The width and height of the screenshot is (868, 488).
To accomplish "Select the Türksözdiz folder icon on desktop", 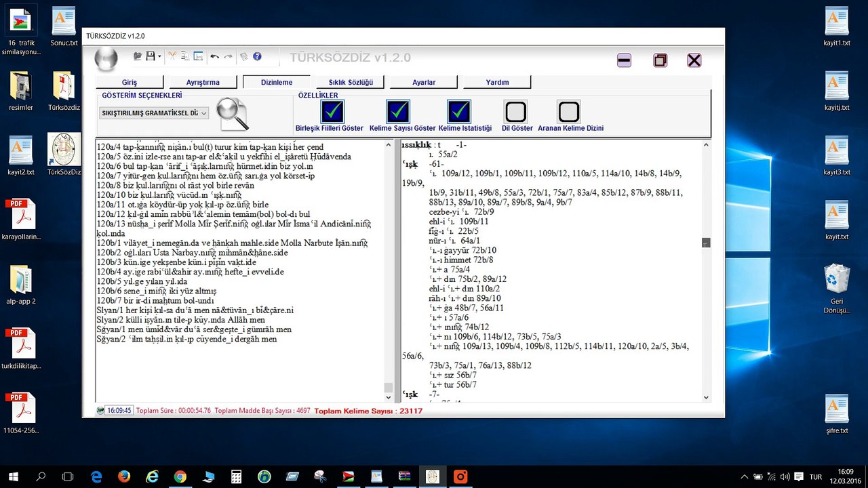I will (x=64, y=91).
